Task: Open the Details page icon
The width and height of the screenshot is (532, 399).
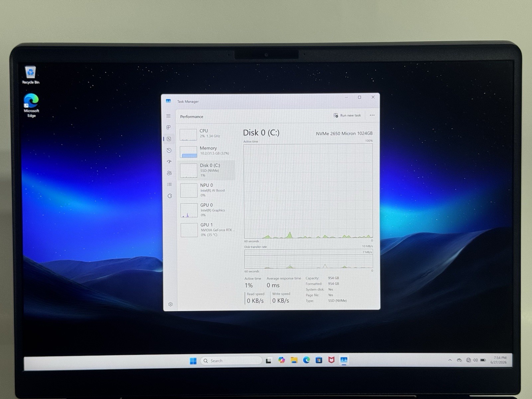Action: (169, 185)
